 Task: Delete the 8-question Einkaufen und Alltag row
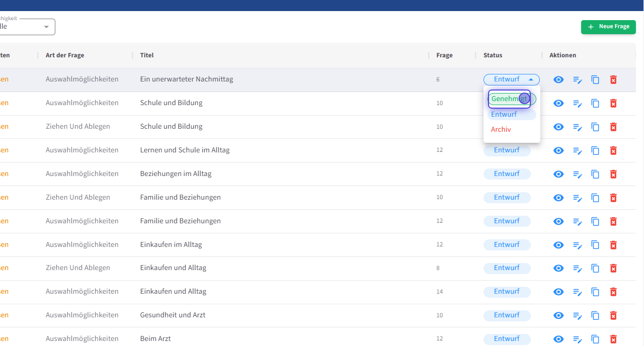pyautogui.click(x=613, y=268)
